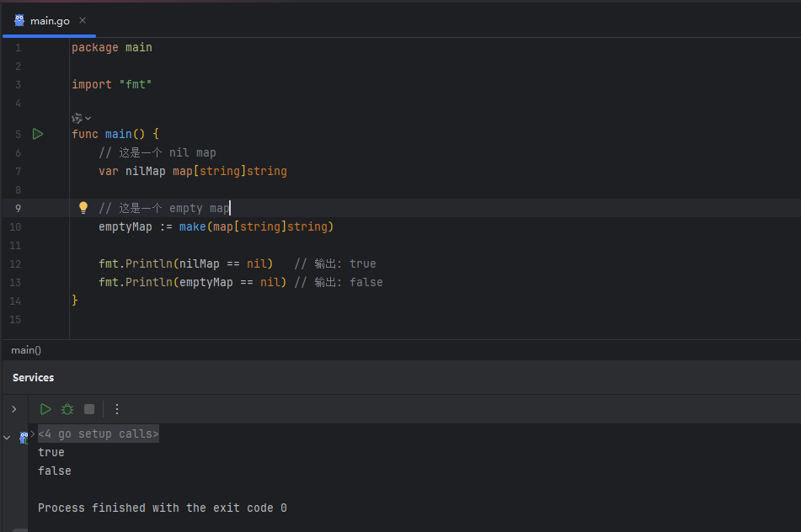Screen dimensions: 801x532
Task: Click the Go gopher icon in the services tree
Action: (24, 438)
